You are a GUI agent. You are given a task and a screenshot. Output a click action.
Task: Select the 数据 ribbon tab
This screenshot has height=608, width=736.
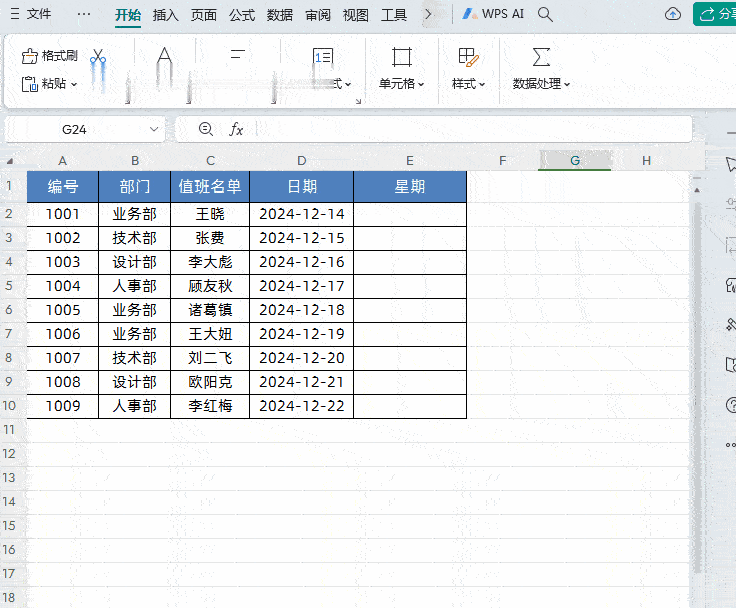coord(280,15)
